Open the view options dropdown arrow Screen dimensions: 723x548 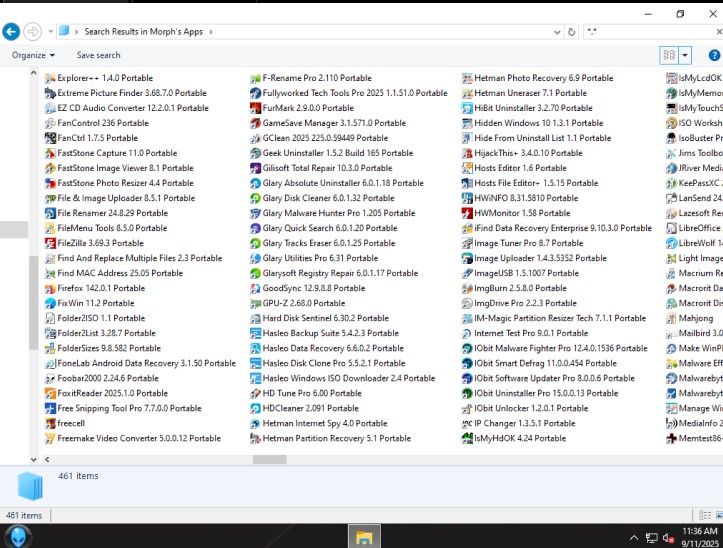pos(685,55)
